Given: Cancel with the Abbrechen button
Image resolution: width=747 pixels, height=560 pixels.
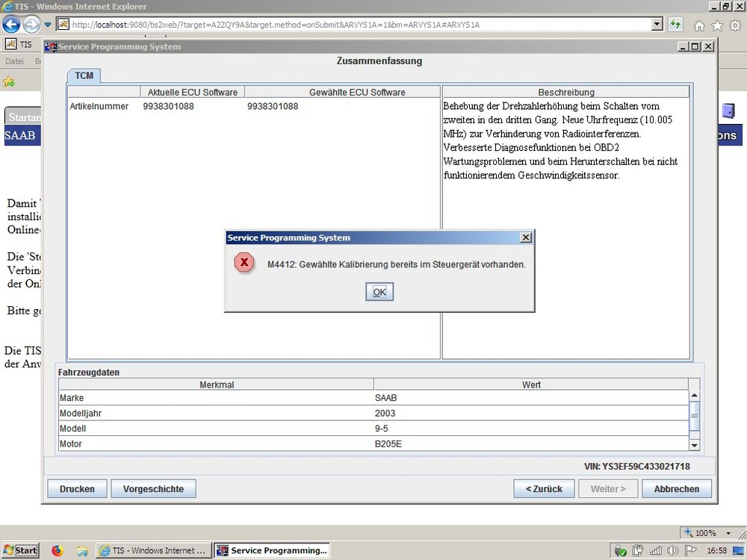Looking at the screenshot, I should (677, 488).
